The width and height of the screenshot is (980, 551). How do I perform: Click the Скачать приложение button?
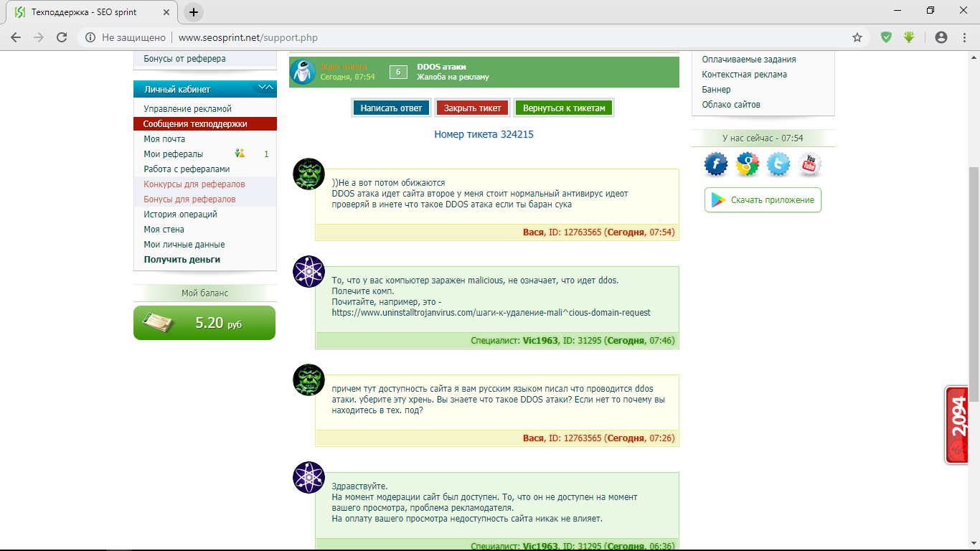click(x=763, y=200)
